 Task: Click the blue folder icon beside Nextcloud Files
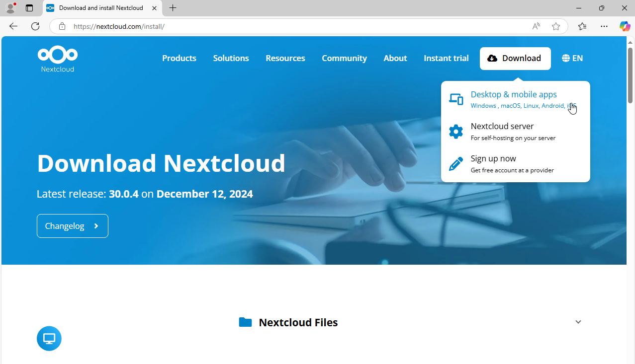[245, 322]
